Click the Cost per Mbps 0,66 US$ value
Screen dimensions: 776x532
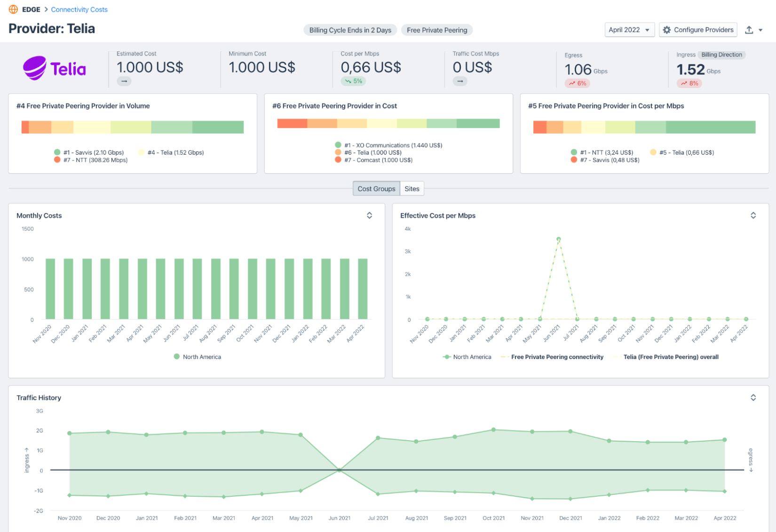coord(371,67)
